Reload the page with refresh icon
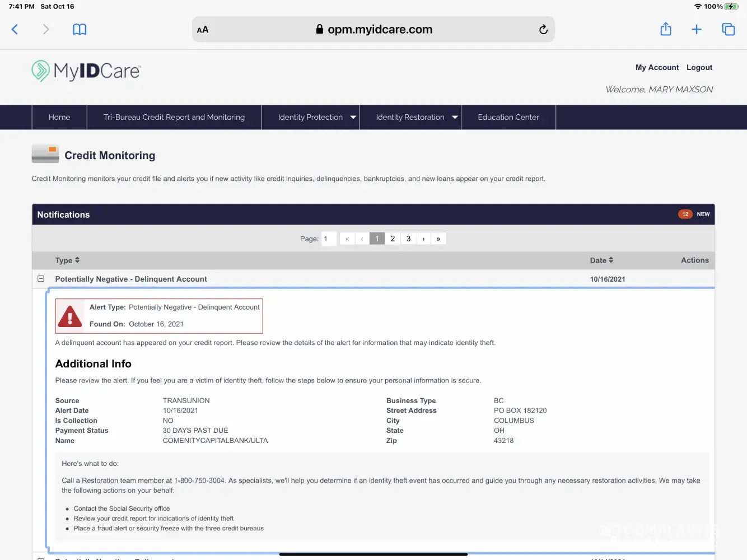747x560 pixels. pos(543,30)
